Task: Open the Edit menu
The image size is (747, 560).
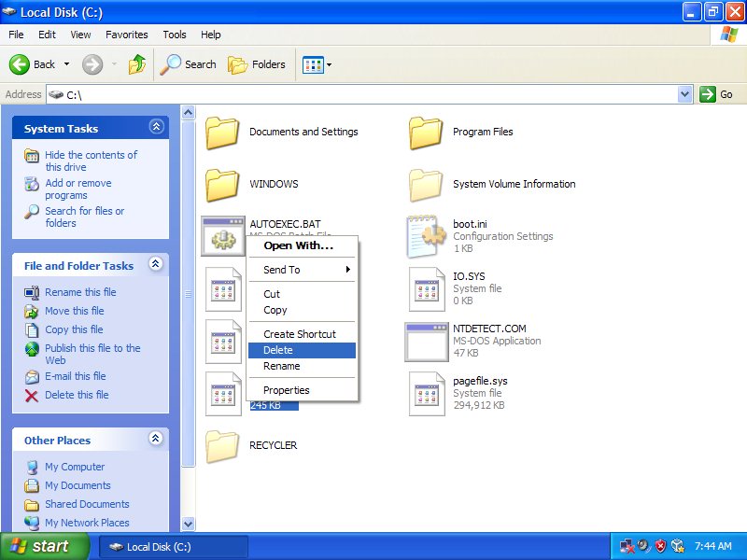Action: 47,35
